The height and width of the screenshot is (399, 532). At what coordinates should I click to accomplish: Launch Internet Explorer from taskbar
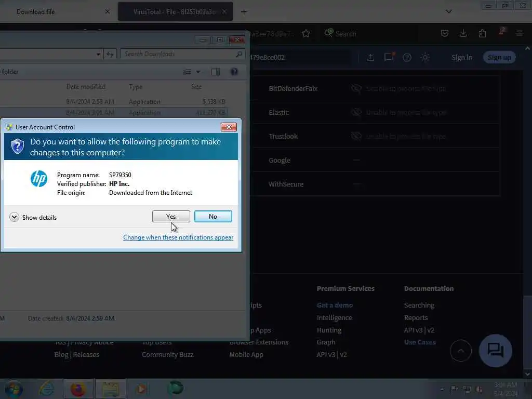(x=46, y=389)
